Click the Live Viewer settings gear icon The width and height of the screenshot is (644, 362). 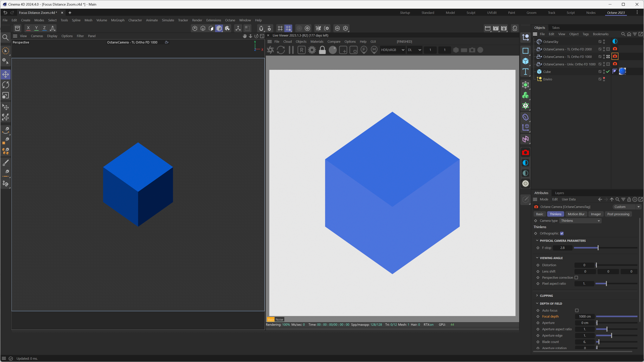[312, 50]
